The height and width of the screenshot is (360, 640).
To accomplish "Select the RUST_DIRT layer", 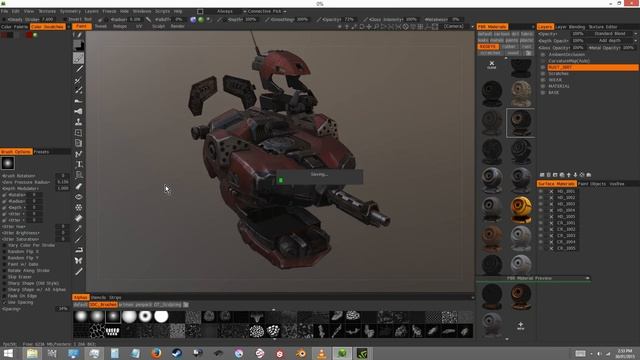I will [x=592, y=67].
